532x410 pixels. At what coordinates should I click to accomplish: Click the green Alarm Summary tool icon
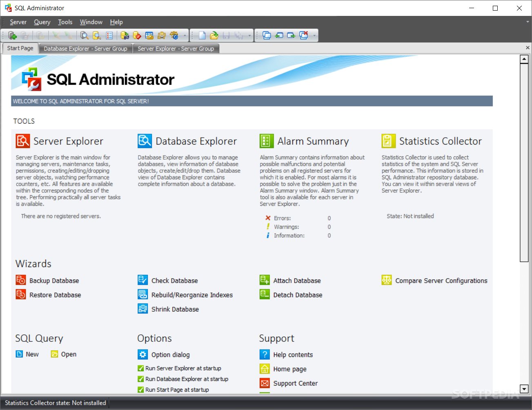pyautogui.click(x=267, y=141)
